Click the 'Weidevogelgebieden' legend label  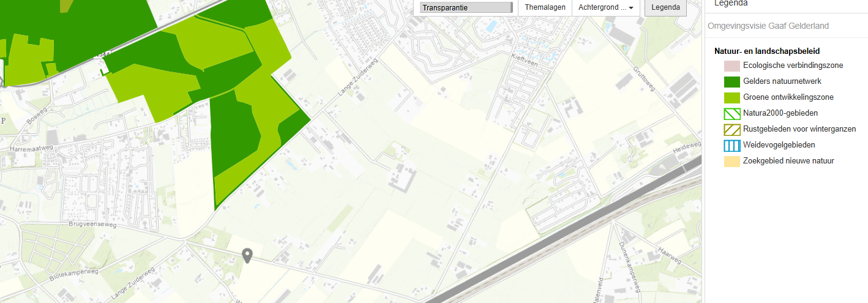[779, 145]
